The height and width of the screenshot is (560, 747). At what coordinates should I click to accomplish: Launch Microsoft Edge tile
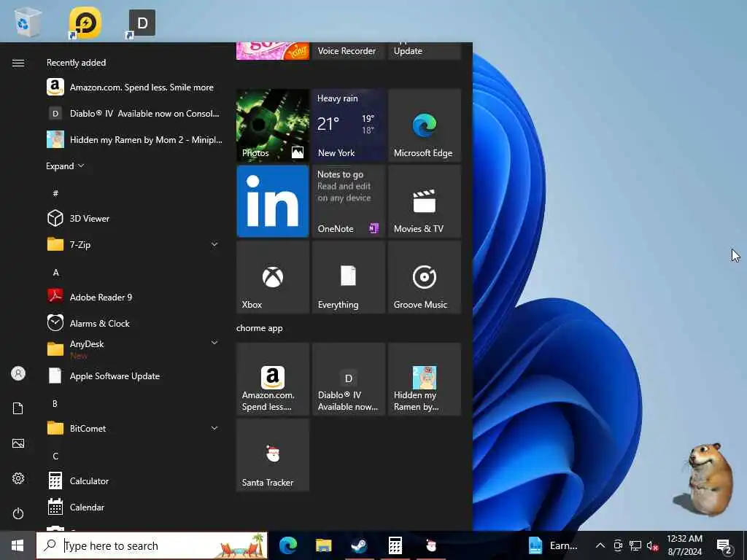[x=425, y=125]
